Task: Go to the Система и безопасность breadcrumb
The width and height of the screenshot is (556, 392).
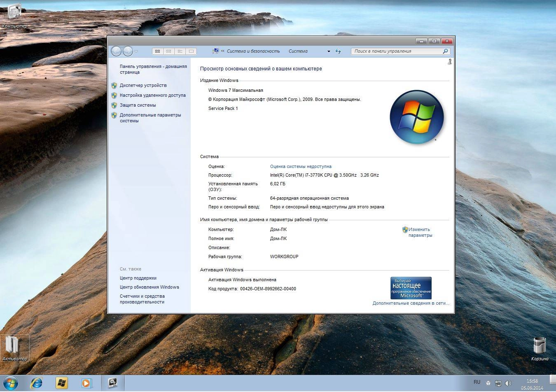Action: (253, 51)
